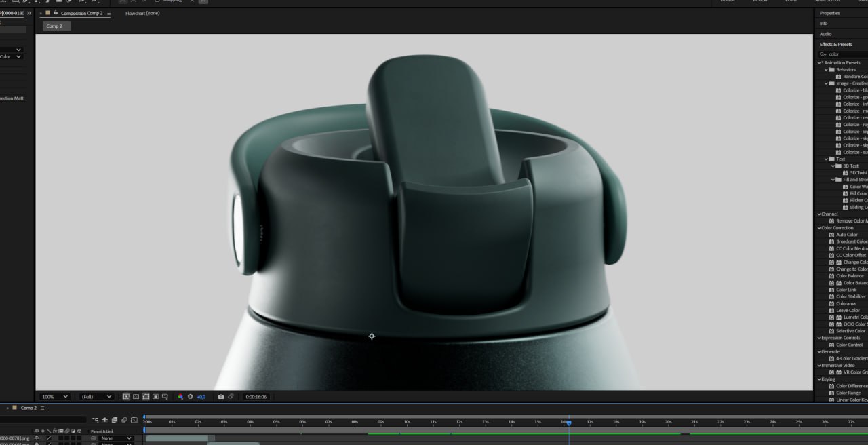
Task: Click the +0.0 exposure value
Action: click(x=201, y=397)
